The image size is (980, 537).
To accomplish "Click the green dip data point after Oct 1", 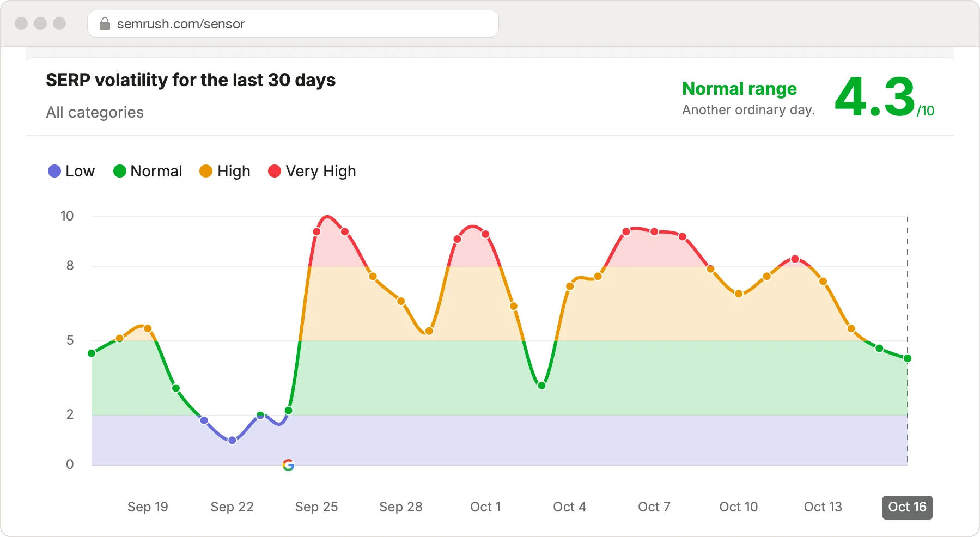I will (541, 386).
